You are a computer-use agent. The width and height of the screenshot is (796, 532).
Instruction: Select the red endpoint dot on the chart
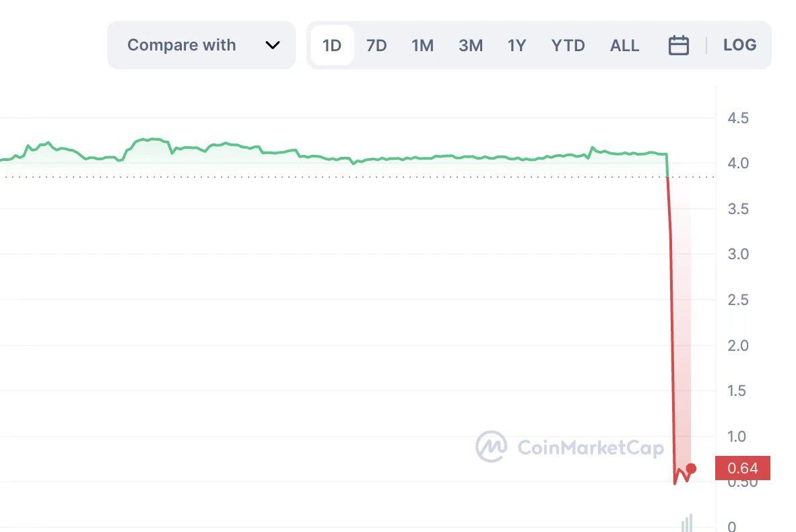coord(690,468)
